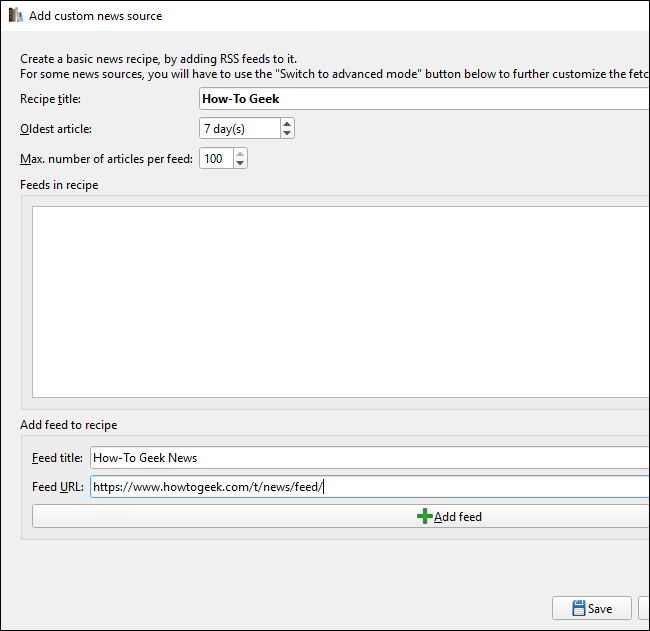This screenshot has width=650, height=631.
Task: Click the Recipe title field with How-To Geek
Action: click(424, 99)
